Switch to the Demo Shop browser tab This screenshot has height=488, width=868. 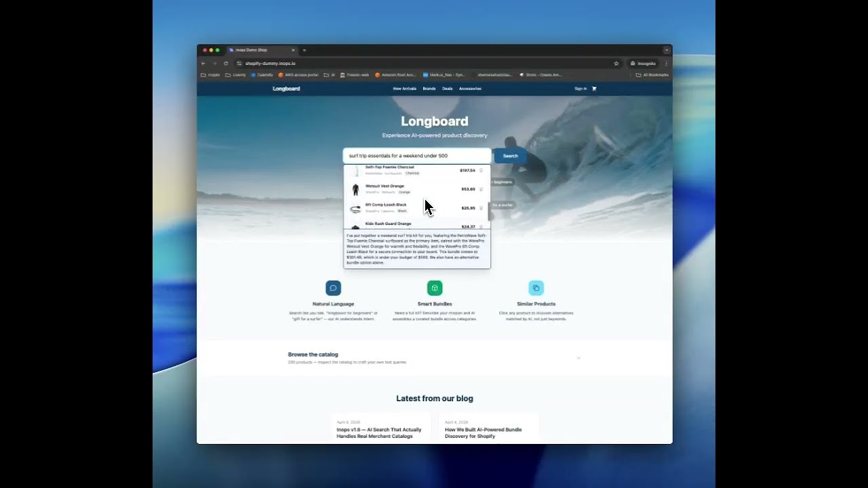tap(261, 50)
